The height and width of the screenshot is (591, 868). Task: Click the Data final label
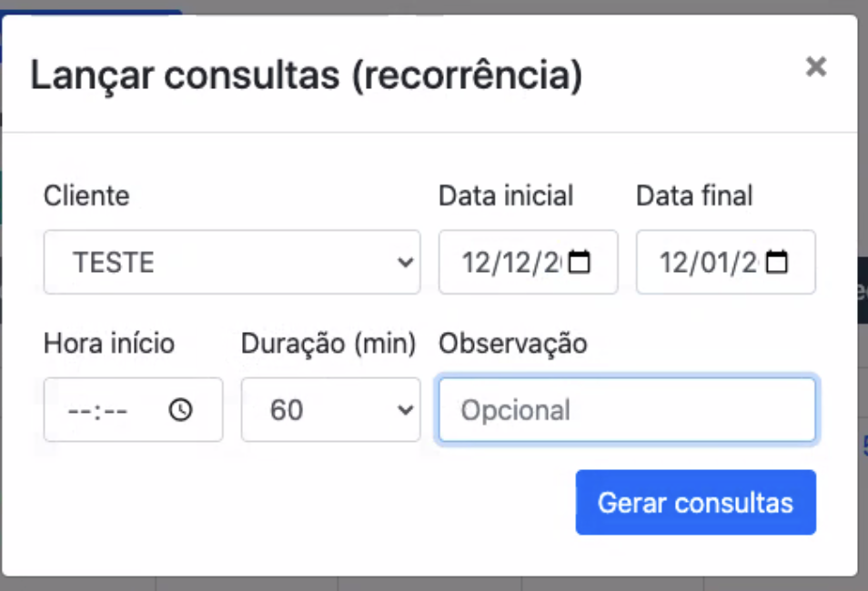694,195
